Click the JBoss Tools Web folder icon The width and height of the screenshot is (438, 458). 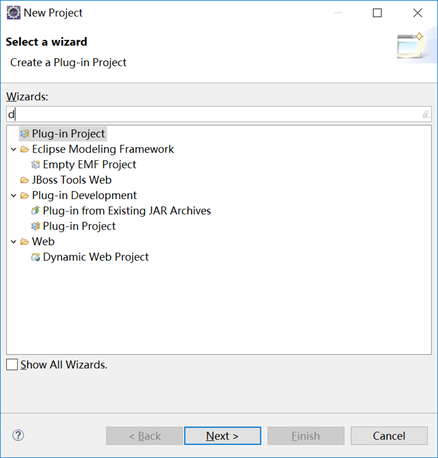pyautogui.click(x=25, y=180)
